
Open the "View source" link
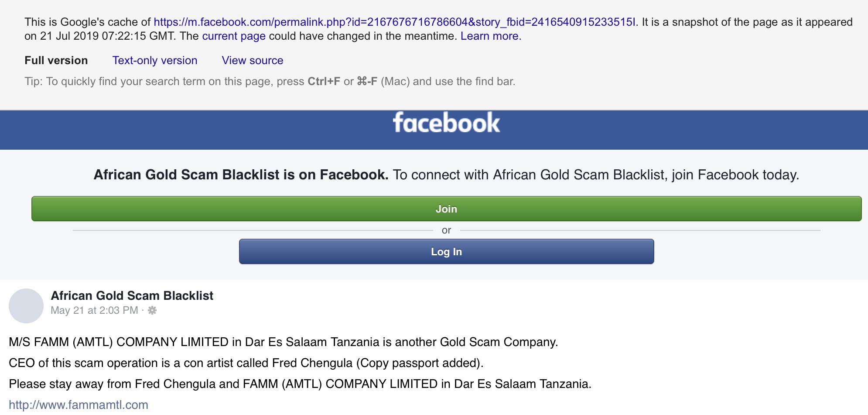tap(253, 61)
